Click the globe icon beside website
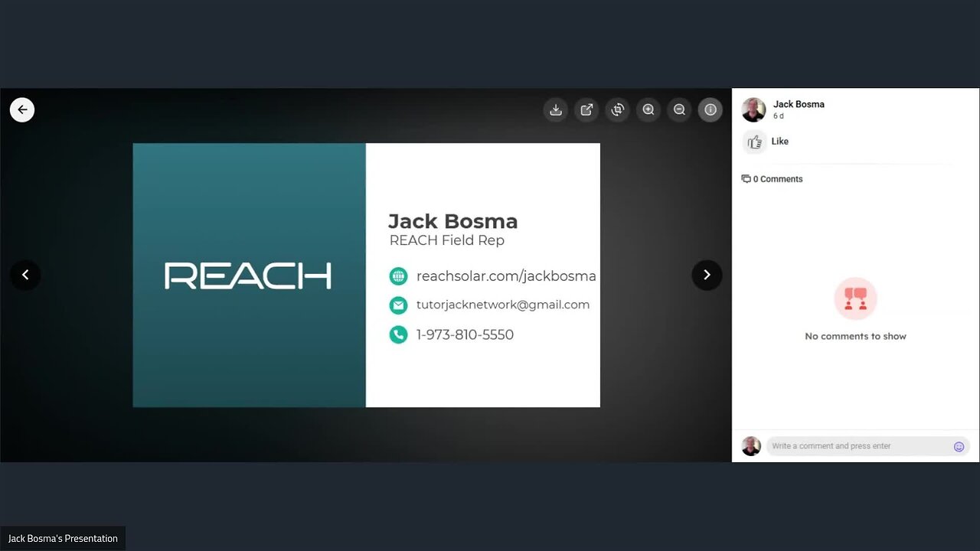980x551 pixels. coord(398,276)
